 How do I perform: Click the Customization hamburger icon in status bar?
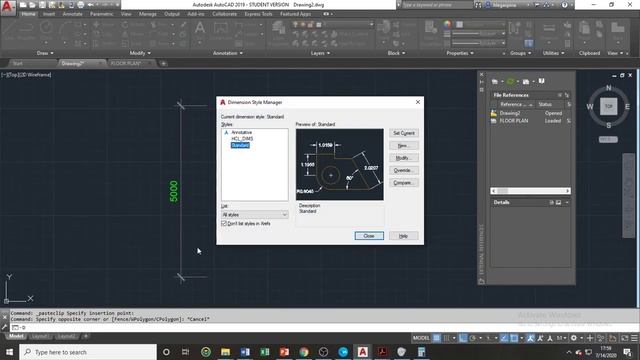point(634,338)
